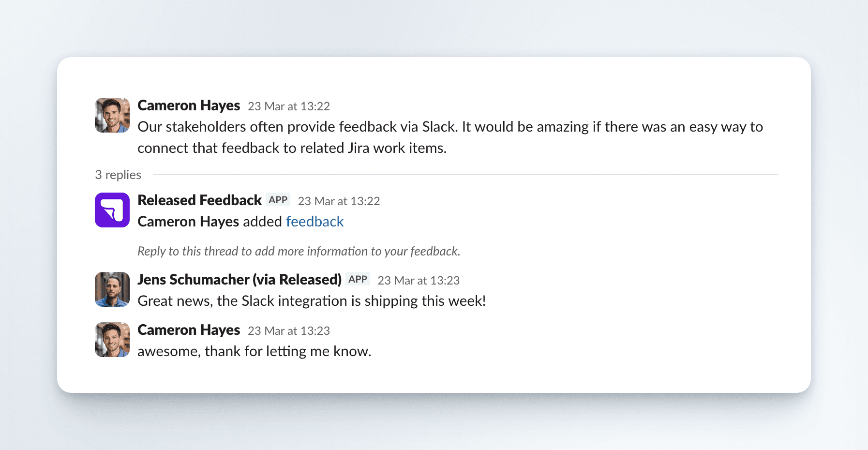This screenshot has height=450, width=868.
Task: Click the APP badge next to Released Feedback
Action: 278,200
